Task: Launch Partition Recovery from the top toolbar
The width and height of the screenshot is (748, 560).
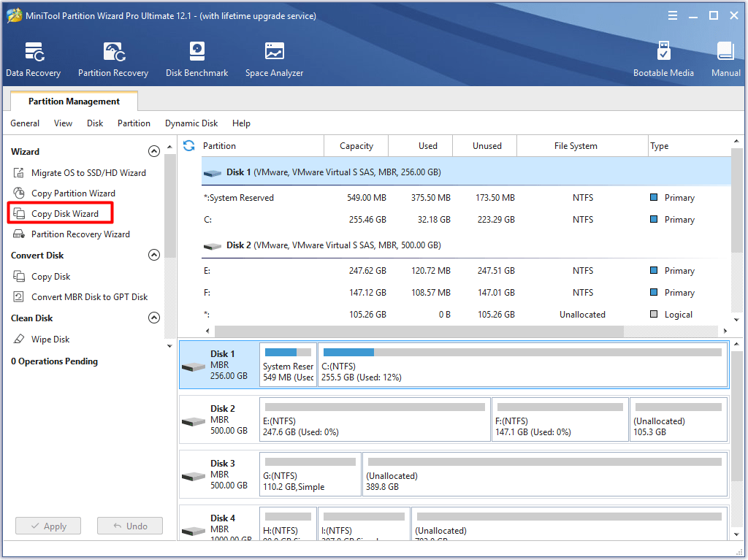Action: [x=112, y=58]
